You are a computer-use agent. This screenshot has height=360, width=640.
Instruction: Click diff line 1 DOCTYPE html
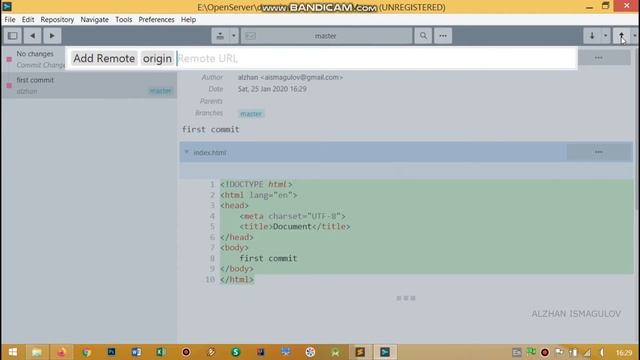pyautogui.click(x=256, y=184)
